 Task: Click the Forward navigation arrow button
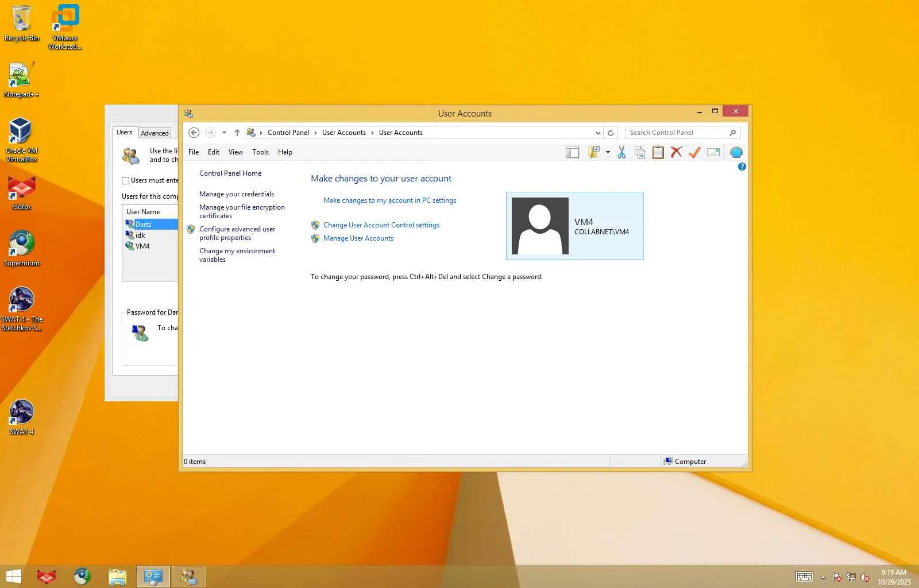pyautogui.click(x=210, y=133)
